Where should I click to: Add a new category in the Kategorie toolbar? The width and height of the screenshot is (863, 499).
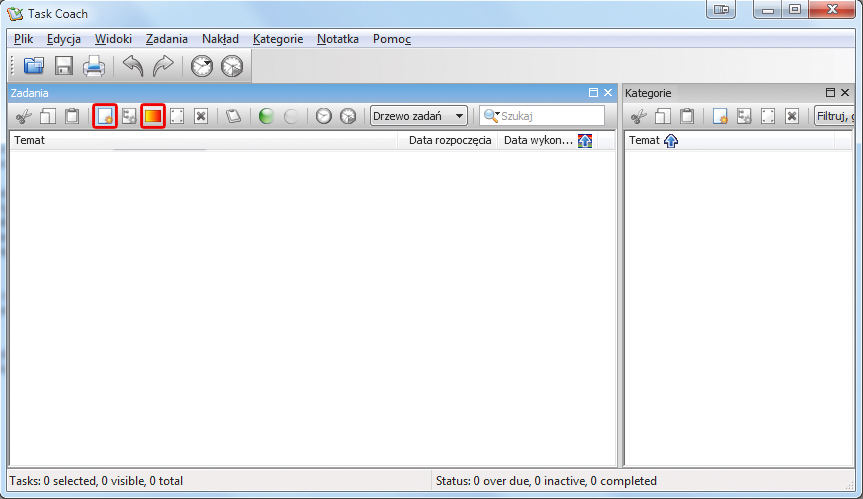pos(720,116)
